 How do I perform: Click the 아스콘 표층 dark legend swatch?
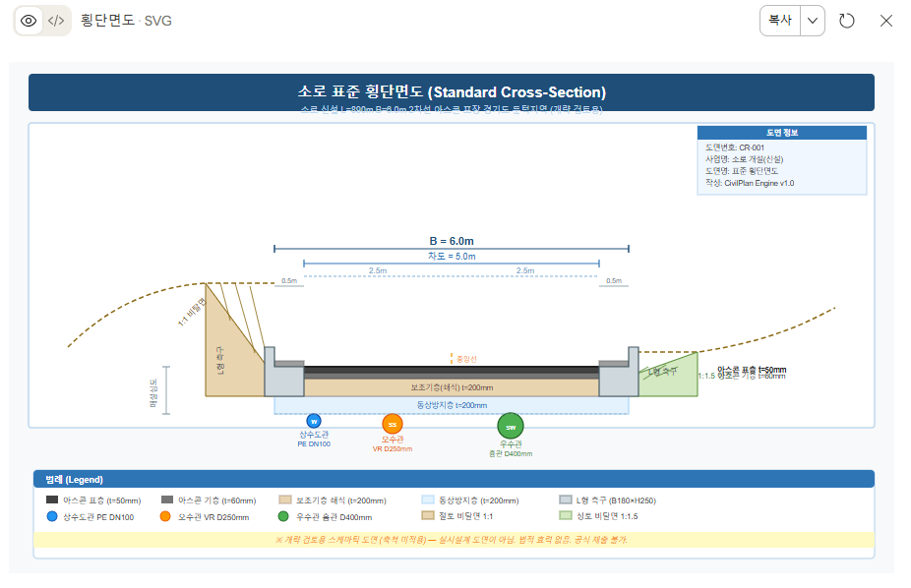point(52,500)
